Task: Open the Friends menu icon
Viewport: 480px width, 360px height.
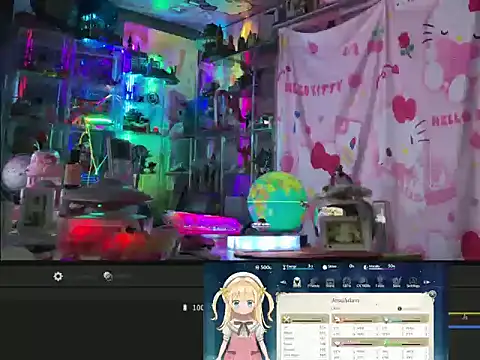Action: pos(313,282)
